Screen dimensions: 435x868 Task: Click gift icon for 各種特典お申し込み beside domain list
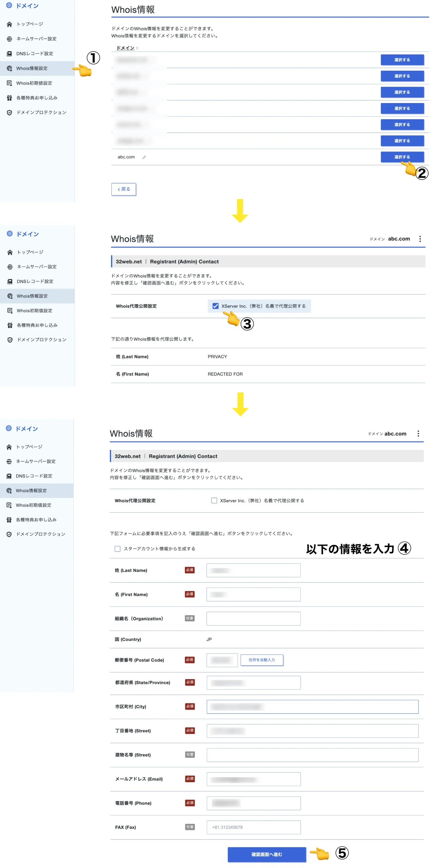point(10,98)
